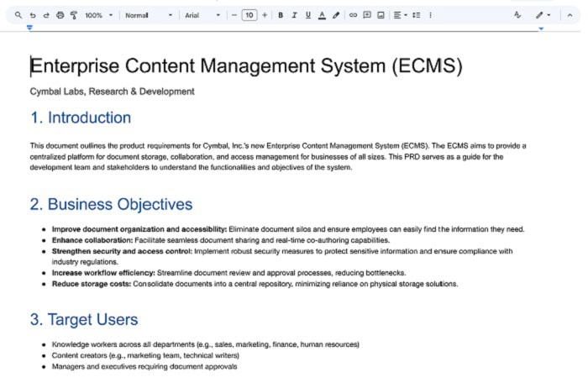Image resolution: width=588 pixels, height=388 pixels.
Task: Open the text alignment options dropdown
Action: [401, 15]
